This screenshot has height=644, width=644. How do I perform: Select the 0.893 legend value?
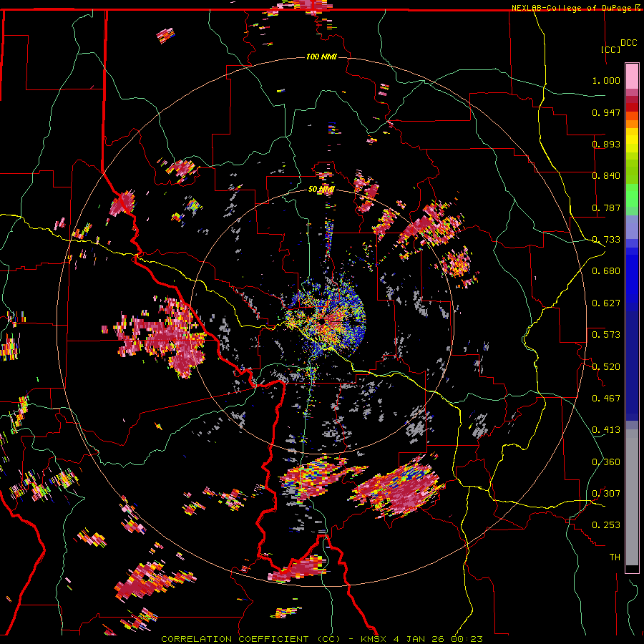[606, 144]
